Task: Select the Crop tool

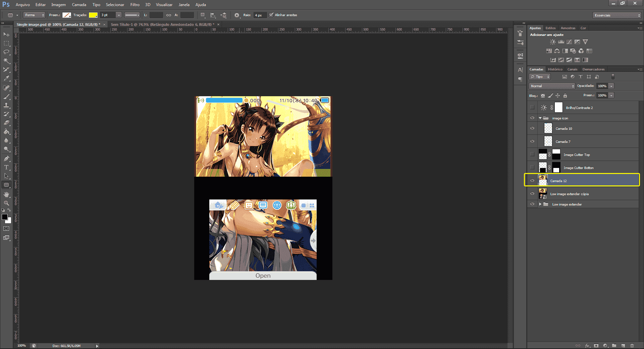Action: tap(6, 69)
